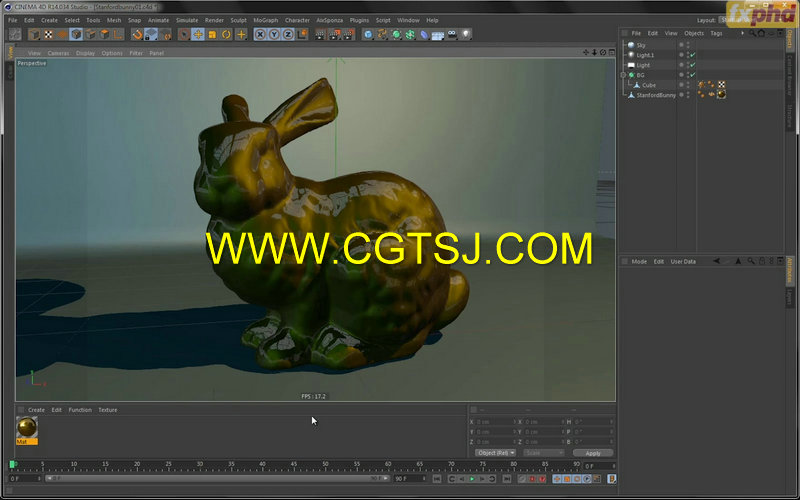
Task: Select the Sky object in the tree
Action: (x=641, y=45)
